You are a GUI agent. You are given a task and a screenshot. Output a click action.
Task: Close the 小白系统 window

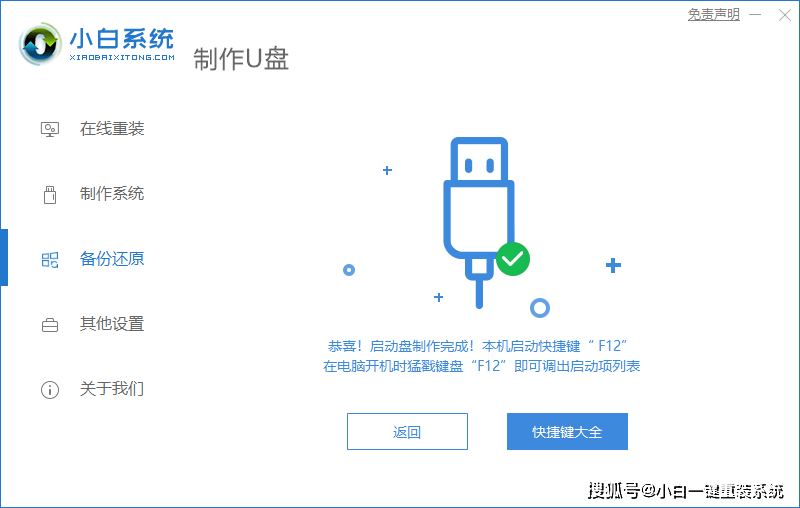(x=785, y=15)
